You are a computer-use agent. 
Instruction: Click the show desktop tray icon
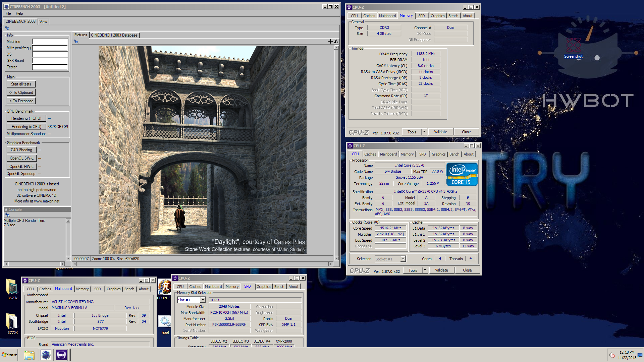pyautogui.click(x=640, y=355)
